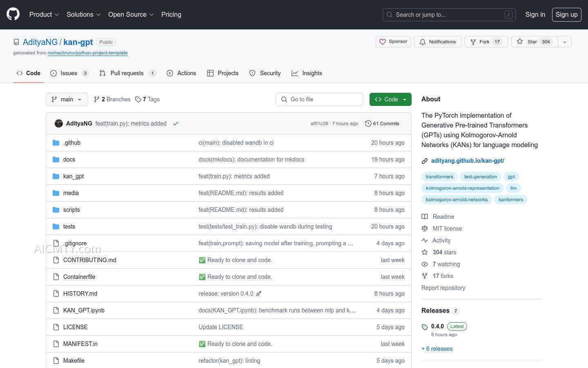Screen dimensions: 588x368
Task: Open the 61 Commits history
Action: pos(382,123)
